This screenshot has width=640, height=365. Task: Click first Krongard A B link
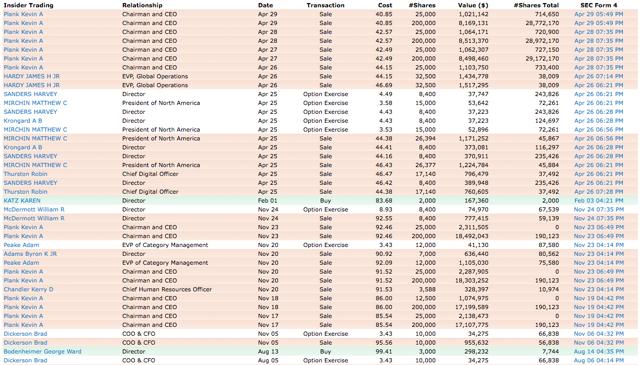(23, 121)
